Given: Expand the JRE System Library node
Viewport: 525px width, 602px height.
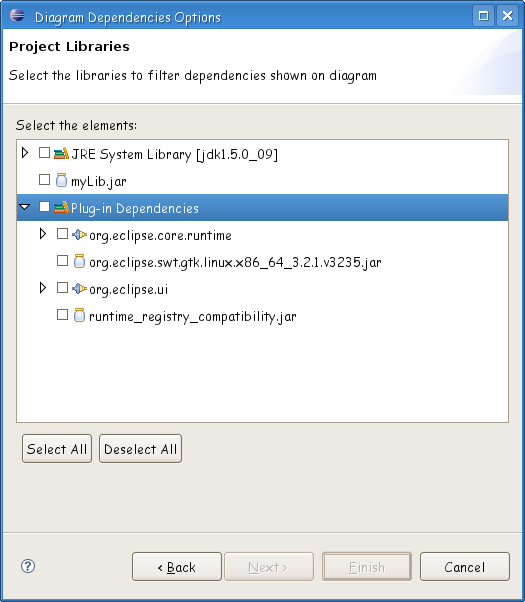Looking at the screenshot, I should pyautogui.click(x=25, y=153).
